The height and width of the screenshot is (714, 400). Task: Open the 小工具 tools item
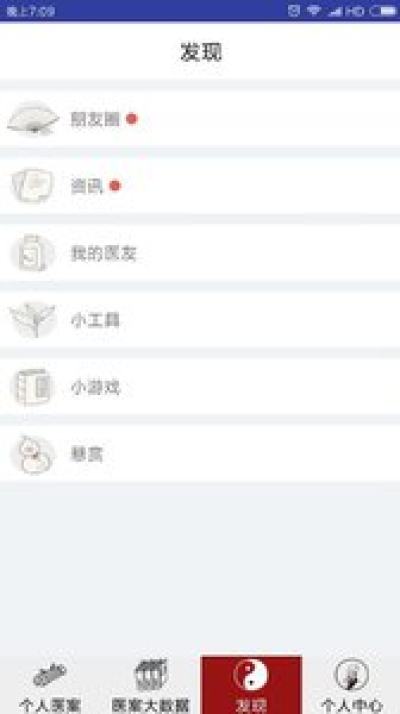point(200,320)
